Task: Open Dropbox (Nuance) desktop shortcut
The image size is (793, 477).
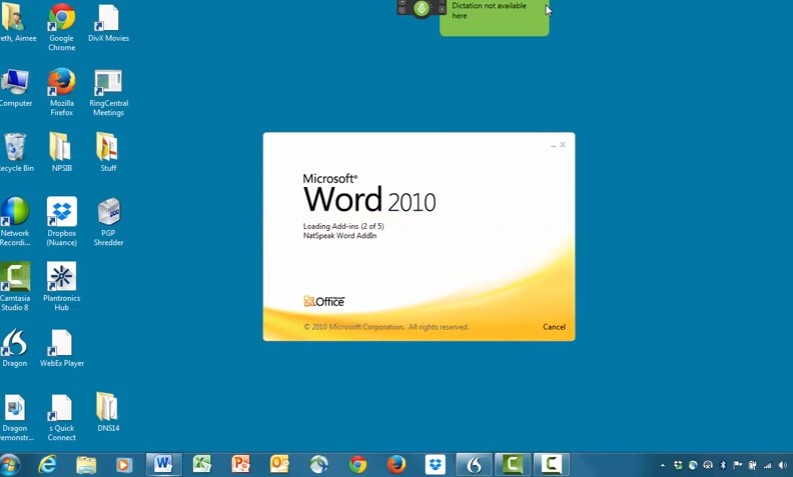Action: pos(62,222)
